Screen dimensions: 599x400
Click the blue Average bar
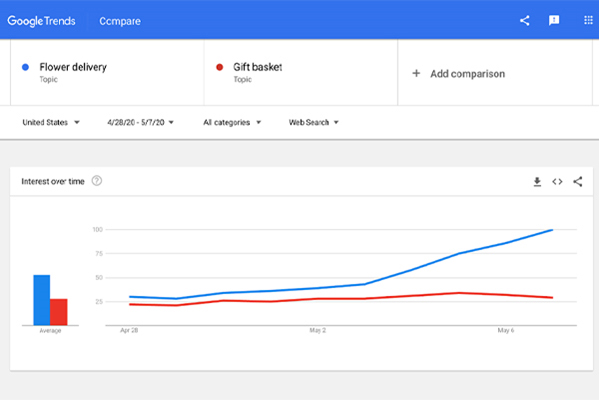[x=42, y=300]
